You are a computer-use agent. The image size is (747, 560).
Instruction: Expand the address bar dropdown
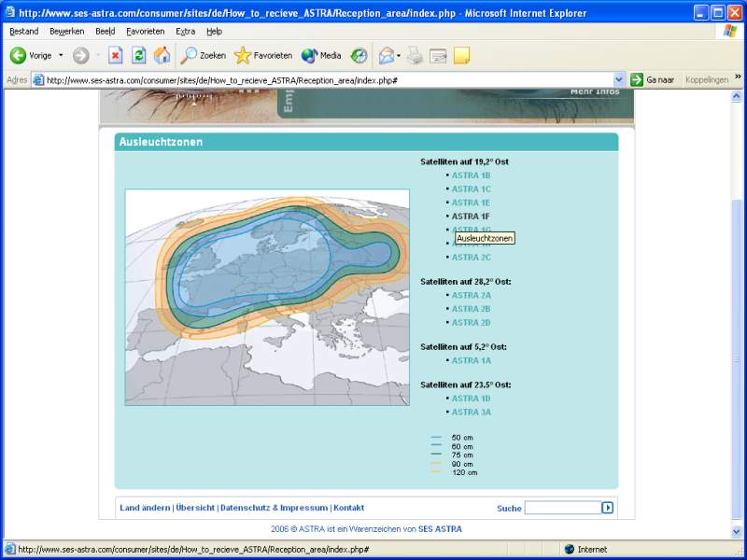click(618, 80)
